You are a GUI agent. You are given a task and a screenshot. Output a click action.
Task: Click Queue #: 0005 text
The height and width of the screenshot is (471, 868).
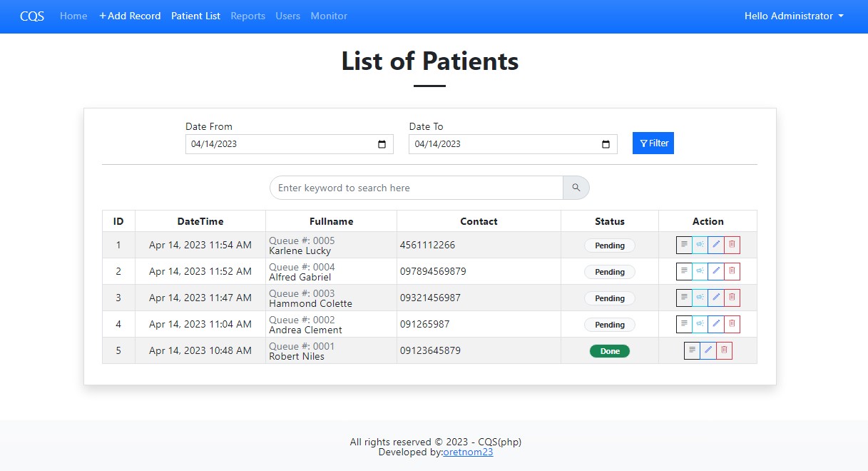[302, 240]
